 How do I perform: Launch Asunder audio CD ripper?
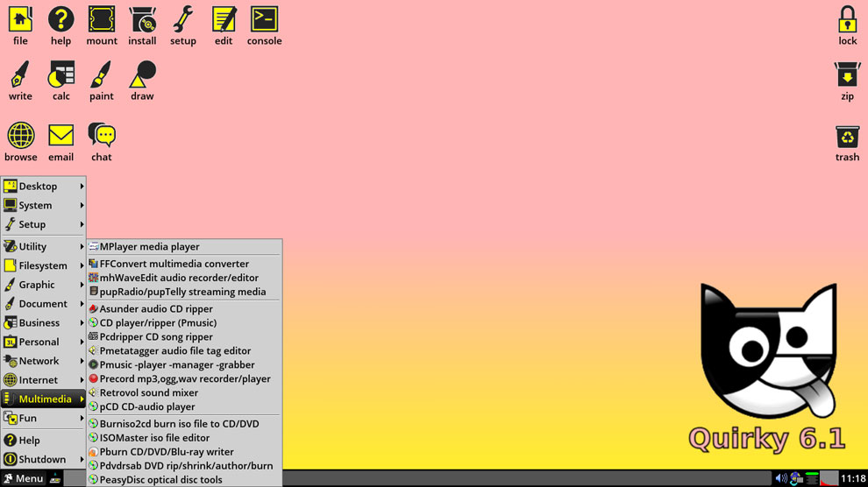[x=184, y=308]
